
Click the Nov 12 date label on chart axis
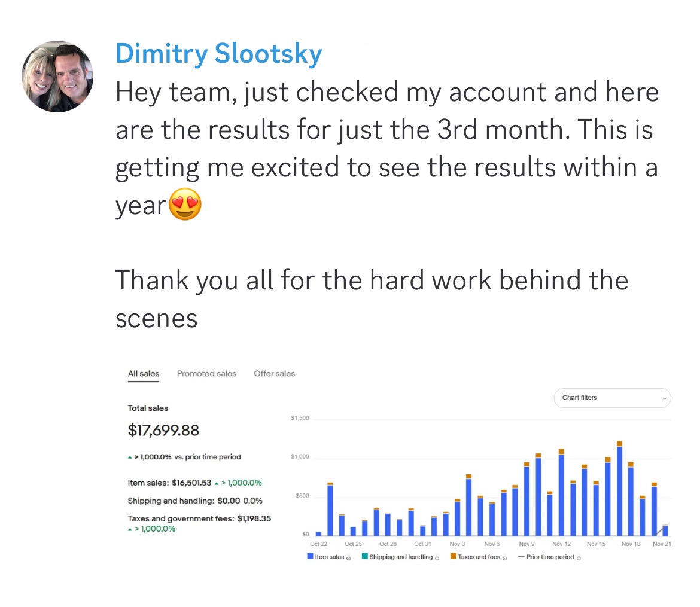coord(561,544)
